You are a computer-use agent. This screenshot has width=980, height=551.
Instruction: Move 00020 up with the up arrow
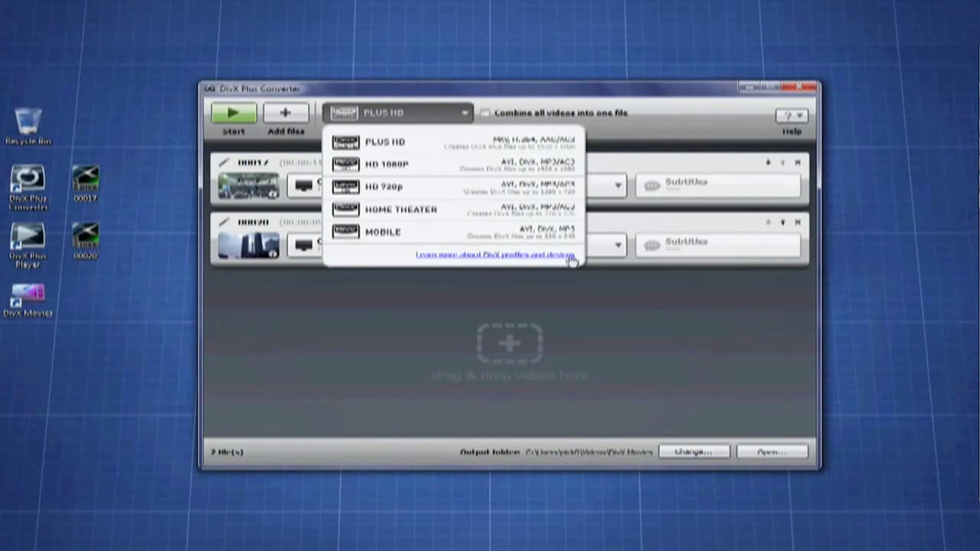(x=782, y=222)
